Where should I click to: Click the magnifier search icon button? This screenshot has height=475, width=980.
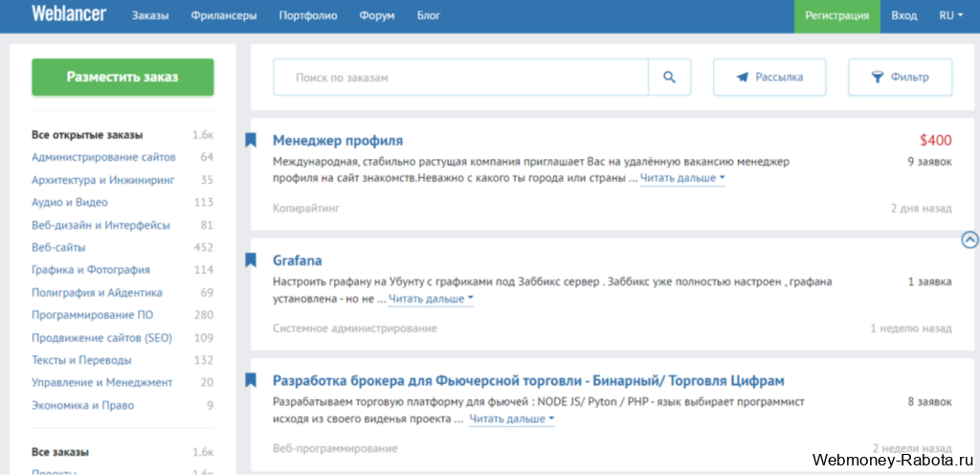coord(669,77)
